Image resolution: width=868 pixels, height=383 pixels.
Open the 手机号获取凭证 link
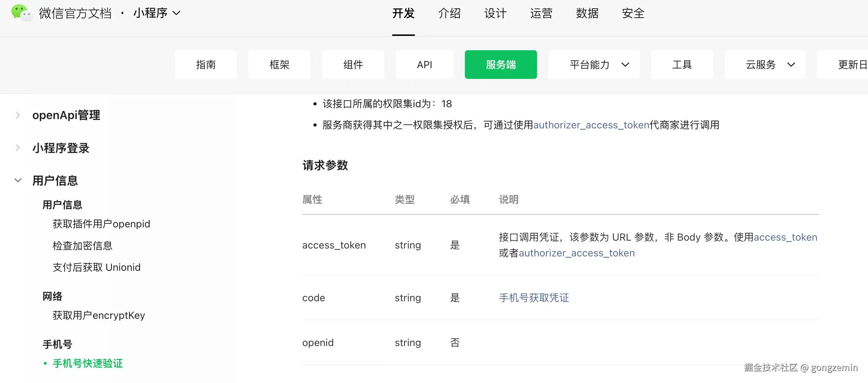tap(534, 298)
